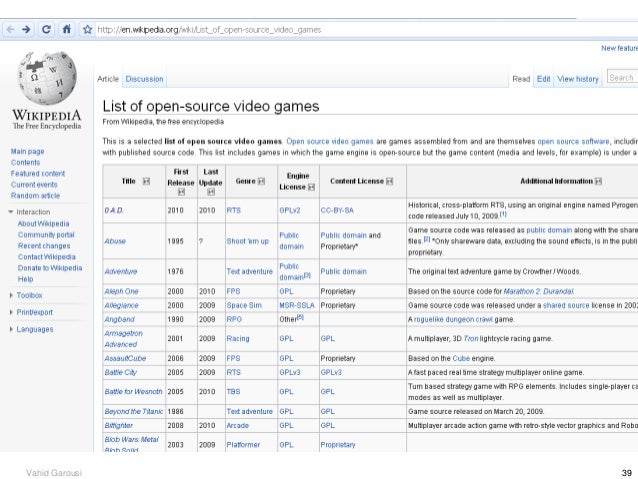Sort the table by the Title column icon
This screenshot has height=479, width=638.
coord(145,181)
